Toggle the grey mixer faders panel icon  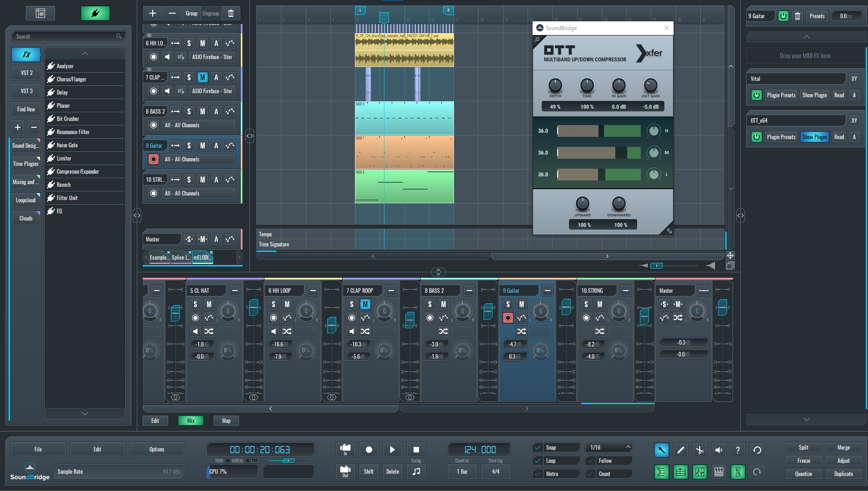(719, 472)
